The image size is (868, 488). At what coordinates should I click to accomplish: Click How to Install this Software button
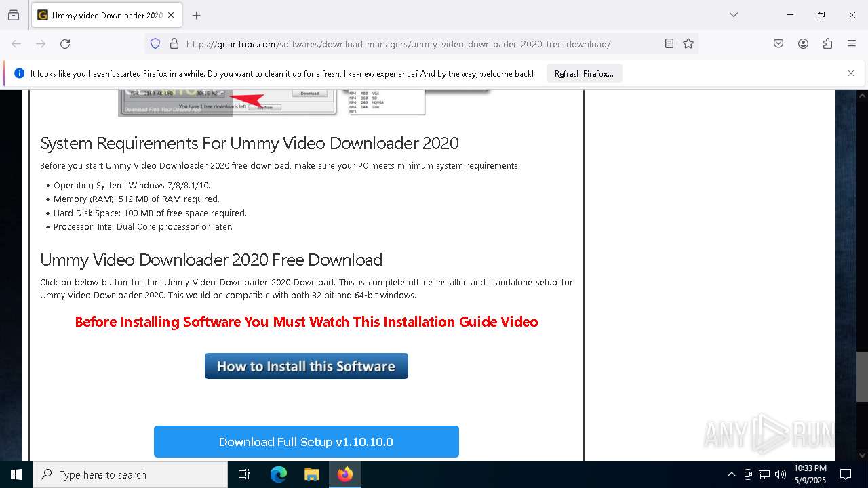[307, 366]
